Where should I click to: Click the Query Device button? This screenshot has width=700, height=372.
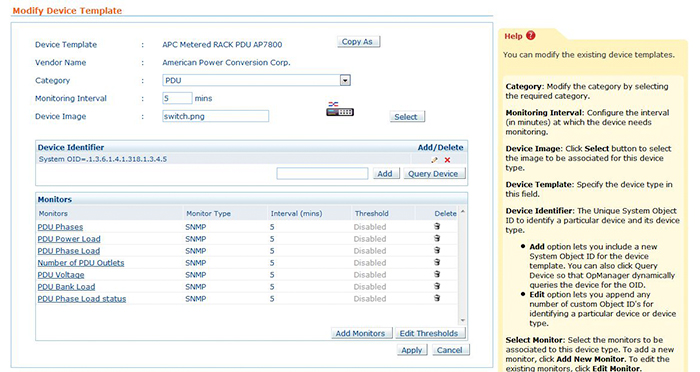pyautogui.click(x=434, y=173)
